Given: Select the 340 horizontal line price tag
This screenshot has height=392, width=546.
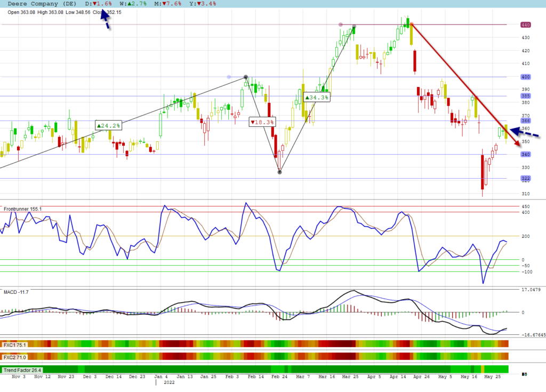Looking at the screenshot, I should coord(525,154).
